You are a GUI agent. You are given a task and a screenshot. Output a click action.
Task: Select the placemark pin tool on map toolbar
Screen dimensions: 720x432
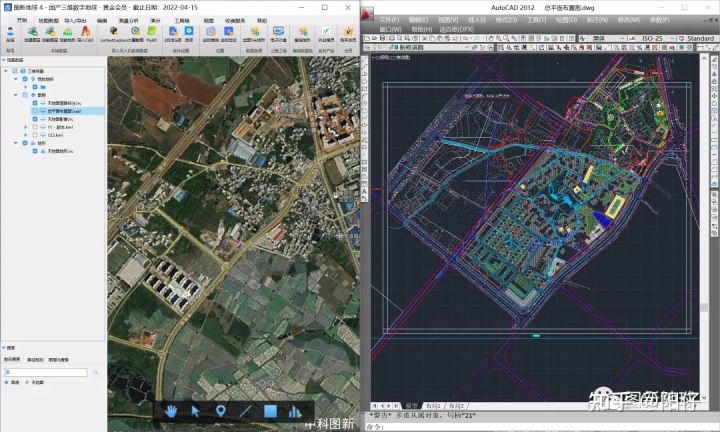point(220,411)
